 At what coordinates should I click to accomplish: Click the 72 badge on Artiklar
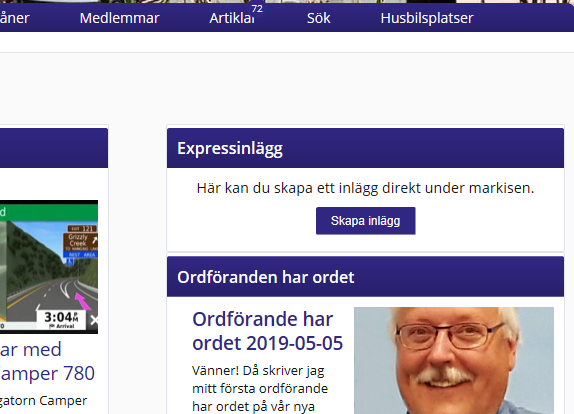coord(257,9)
